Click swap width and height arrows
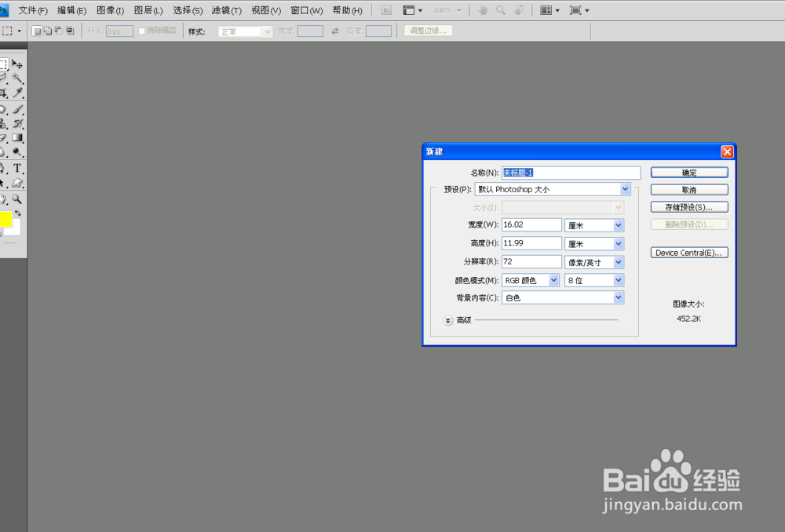785x532 pixels. click(x=335, y=31)
